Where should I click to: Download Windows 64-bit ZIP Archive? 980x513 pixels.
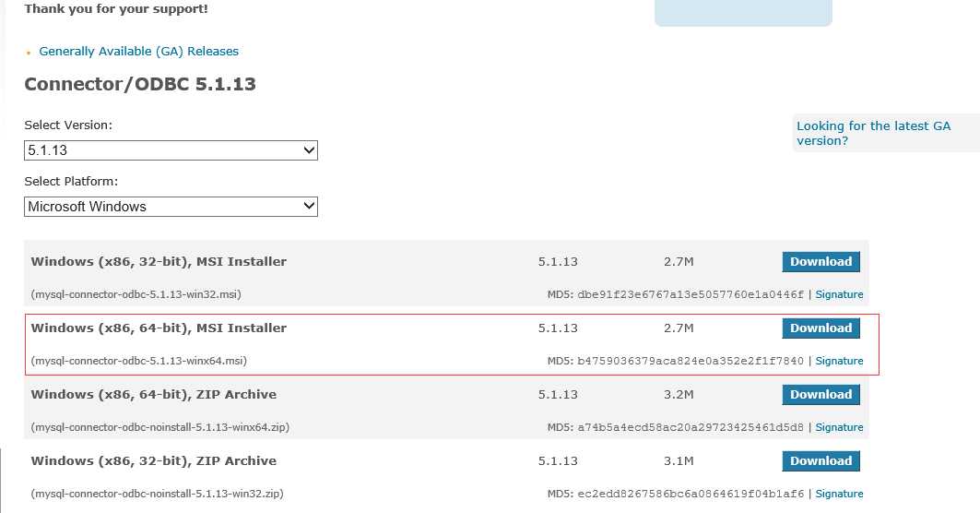click(x=821, y=395)
